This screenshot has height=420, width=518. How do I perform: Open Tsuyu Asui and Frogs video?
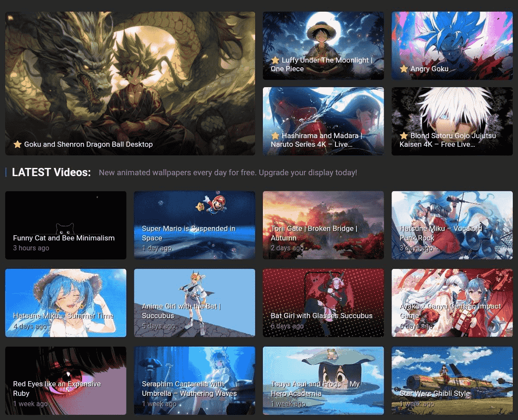coord(323,381)
